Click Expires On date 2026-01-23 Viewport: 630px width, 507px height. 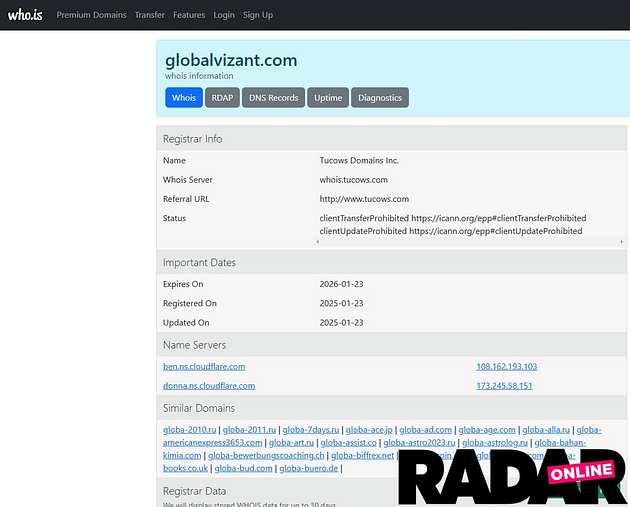pos(341,284)
